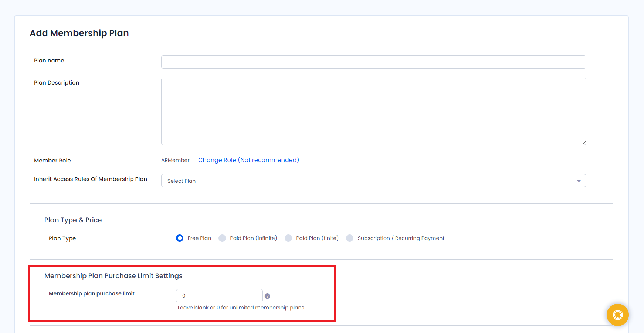This screenshot has height=333, width=644.
Task: Click the question mark help icon beside purchase limit
Action: click(267, 296)
